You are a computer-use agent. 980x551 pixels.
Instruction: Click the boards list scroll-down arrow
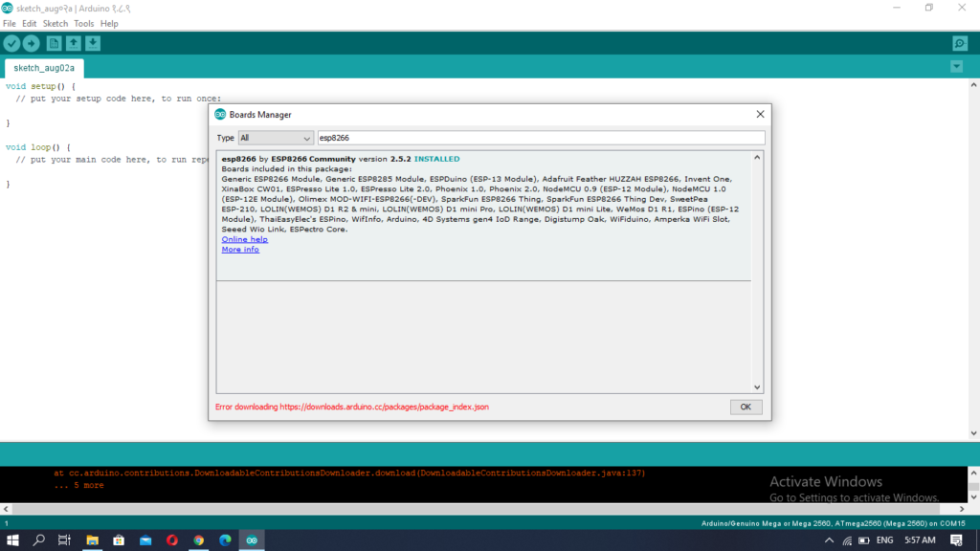tap(757, 387)
